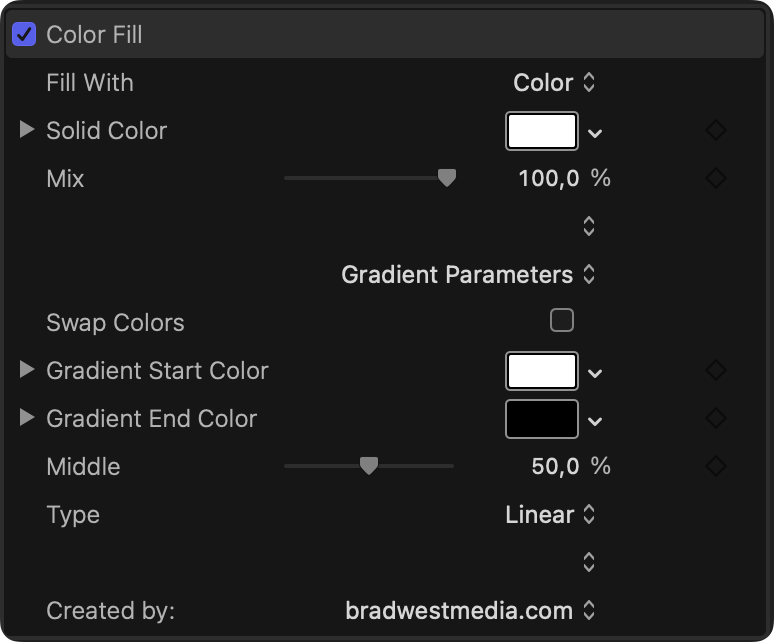Screen dimensions: 774x642
Task: Add keyframe for Gradient Start Color
Action: (x=715, y=370)
